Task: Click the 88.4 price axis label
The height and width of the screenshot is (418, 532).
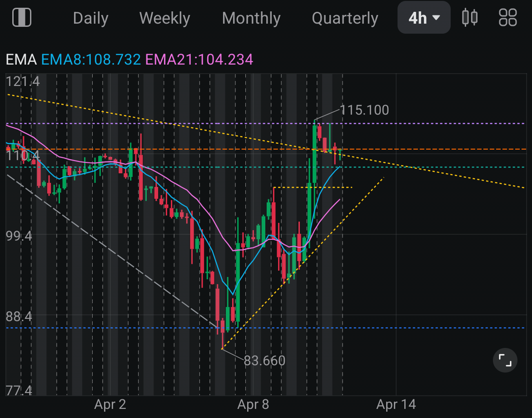Action: click(x=19, y=317)
